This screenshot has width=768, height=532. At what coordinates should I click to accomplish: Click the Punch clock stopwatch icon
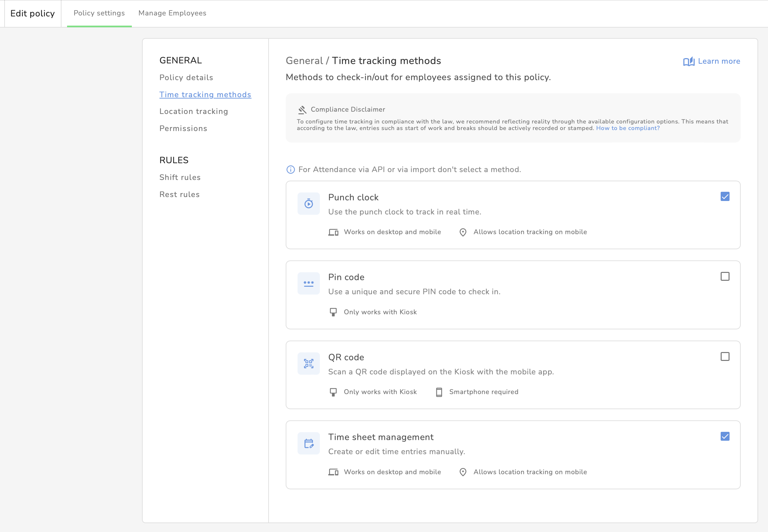[x=308, y=203]
